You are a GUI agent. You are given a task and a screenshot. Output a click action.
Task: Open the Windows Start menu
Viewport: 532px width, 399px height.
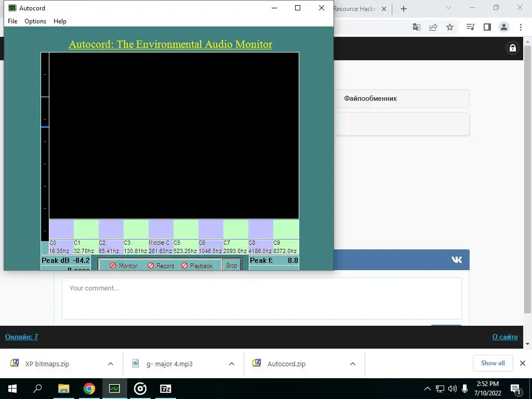pyautogui.click(x=12, y=389)
